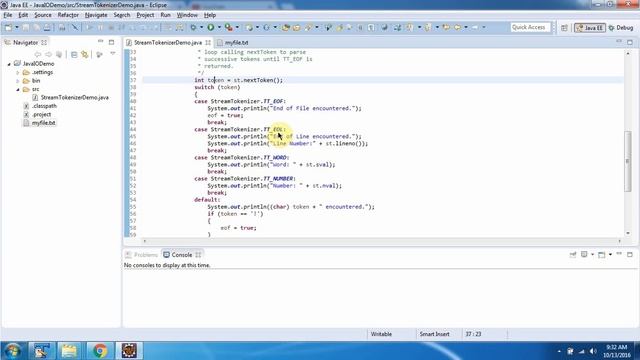Click the Open Task envelope icon
Image resolution: width=640 pixels, height=360 pixels.
point(297,27)
